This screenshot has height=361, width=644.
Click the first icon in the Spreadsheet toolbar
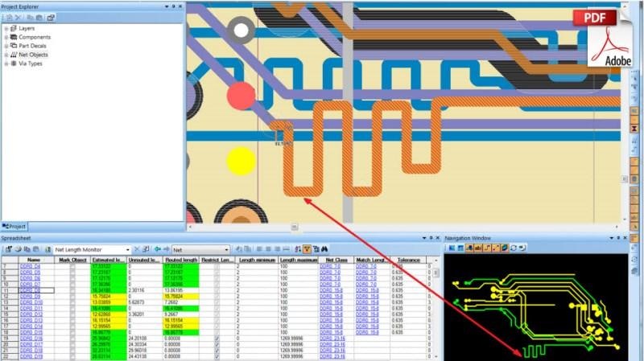(8, 249)
